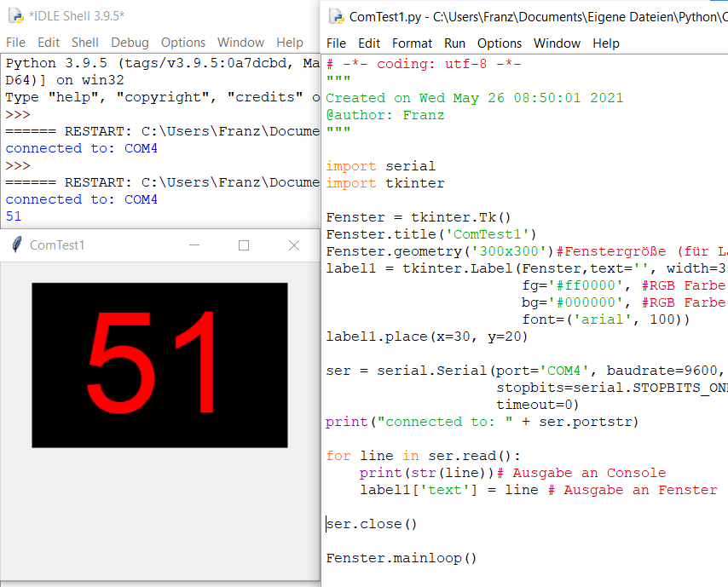Click the 'Created on Wed May 26' line
The image size is (728, 587).
(475, 98)
